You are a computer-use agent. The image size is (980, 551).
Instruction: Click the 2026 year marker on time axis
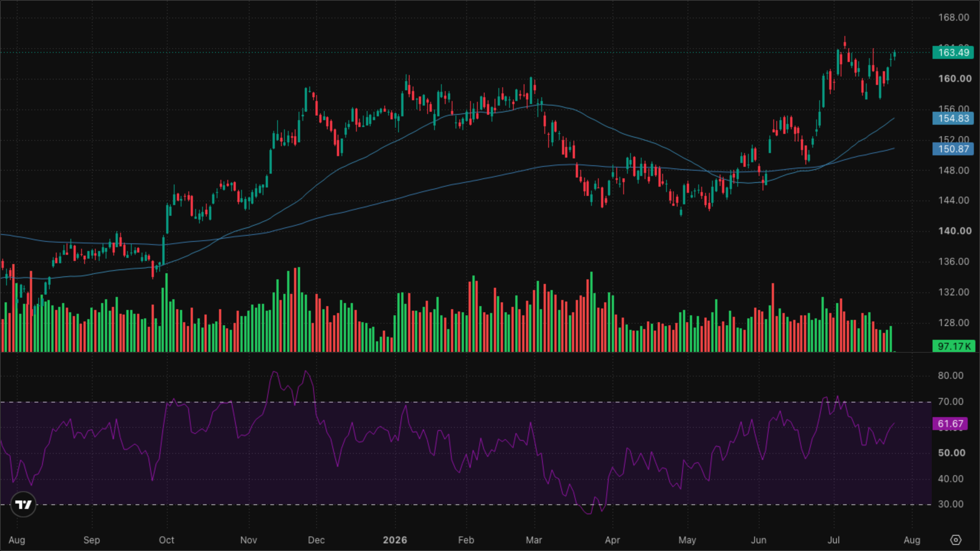pyautogui.click(x=395, y=540)
